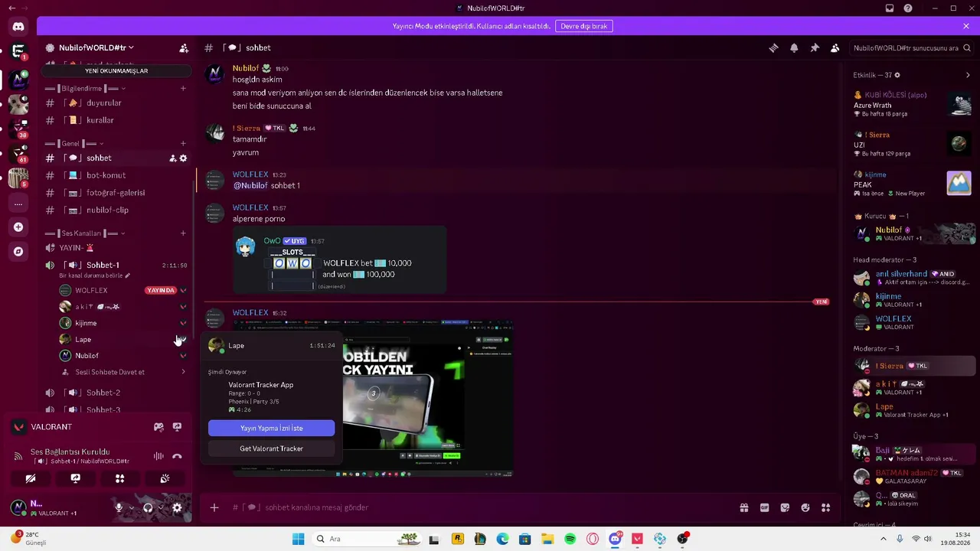Open input device options arrow

[x=131, y=507]
